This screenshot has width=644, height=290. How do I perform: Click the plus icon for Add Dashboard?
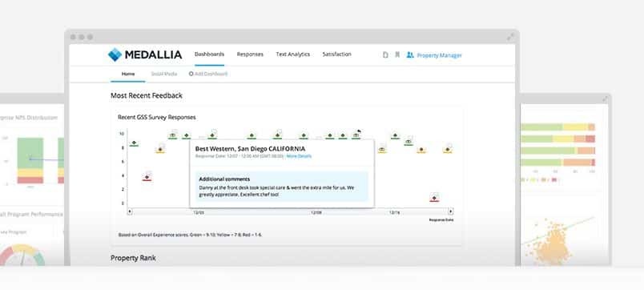[x=191, y=74]
